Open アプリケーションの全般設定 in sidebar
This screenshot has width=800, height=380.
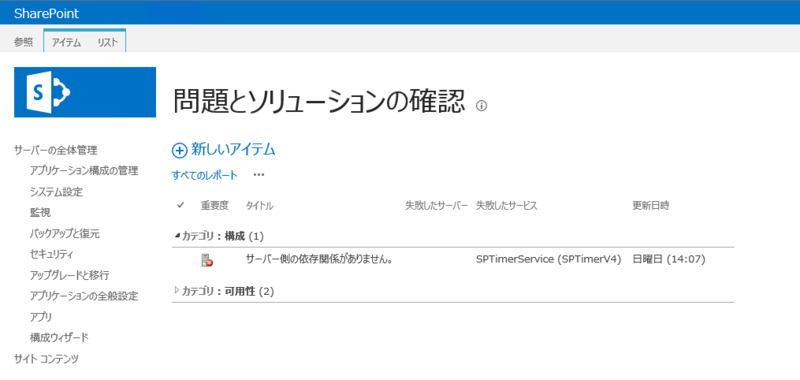(84, 296)
